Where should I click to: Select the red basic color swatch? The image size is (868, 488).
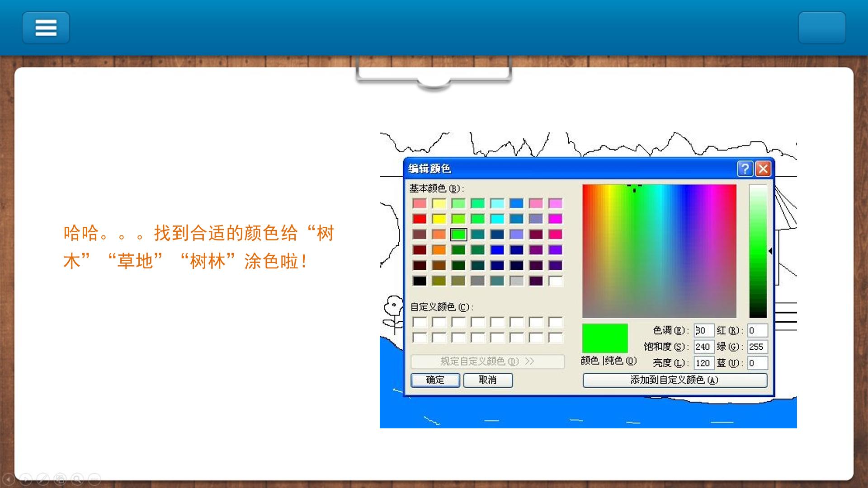point(420,219)
